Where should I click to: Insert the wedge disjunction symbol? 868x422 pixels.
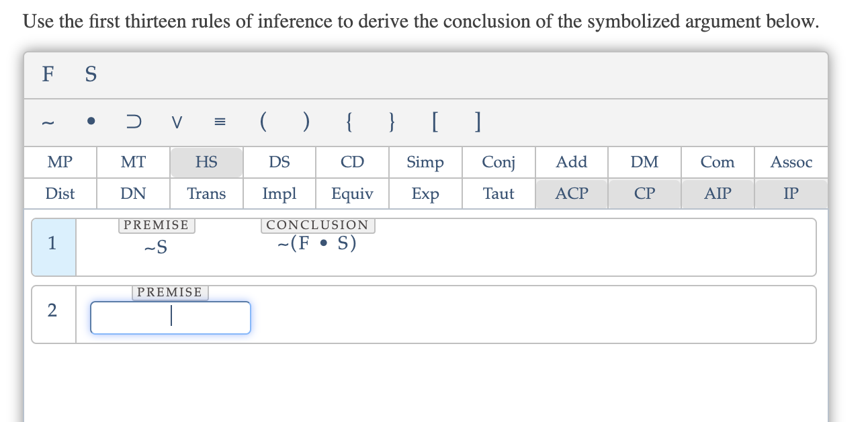[x=176, y=122]
